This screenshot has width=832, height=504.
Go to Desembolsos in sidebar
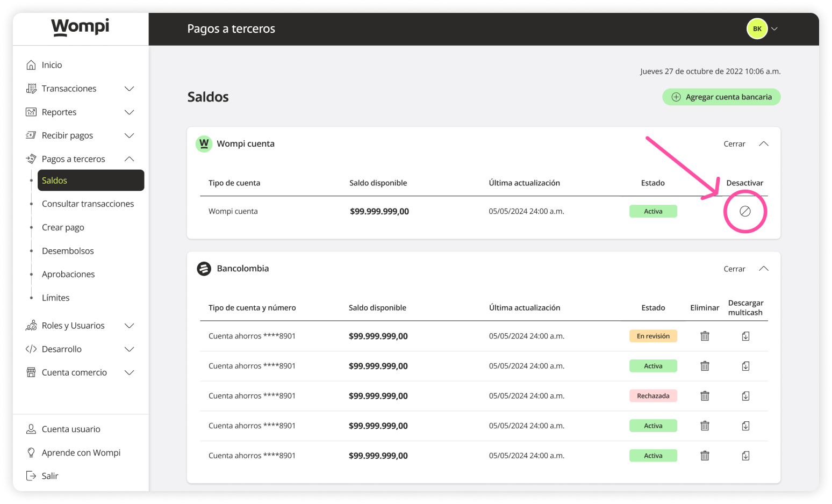point(68,251)
